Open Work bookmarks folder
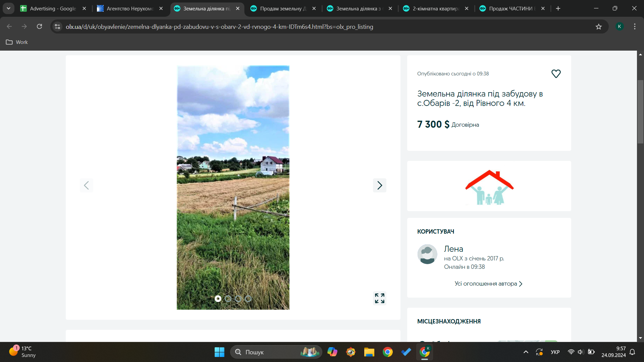644x362 pixels. click(x=17, y=42)
